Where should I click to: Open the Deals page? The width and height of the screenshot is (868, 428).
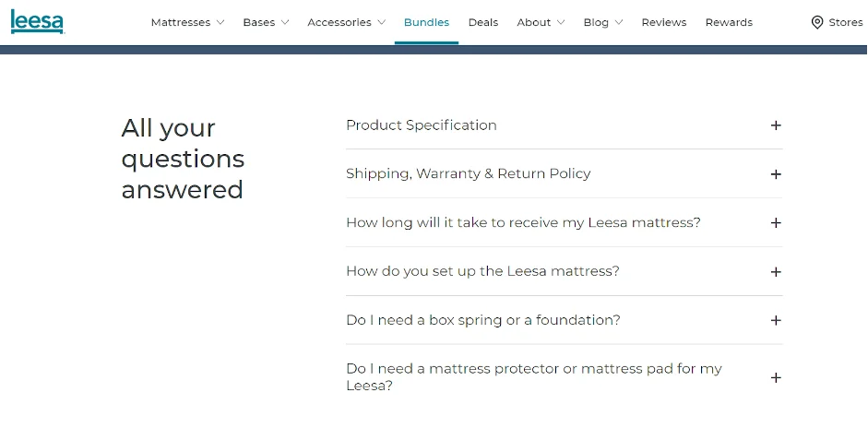[x=483, y=22]
